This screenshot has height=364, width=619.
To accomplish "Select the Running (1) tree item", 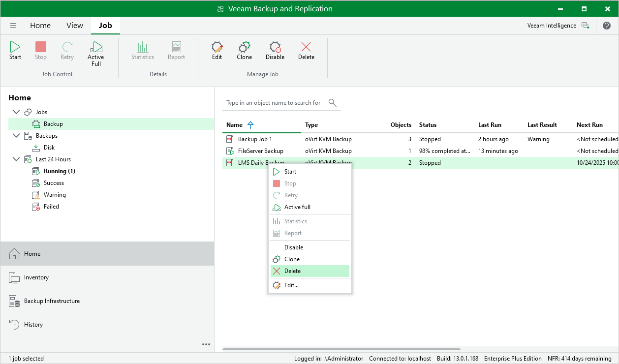I will (x=59, y=171).
